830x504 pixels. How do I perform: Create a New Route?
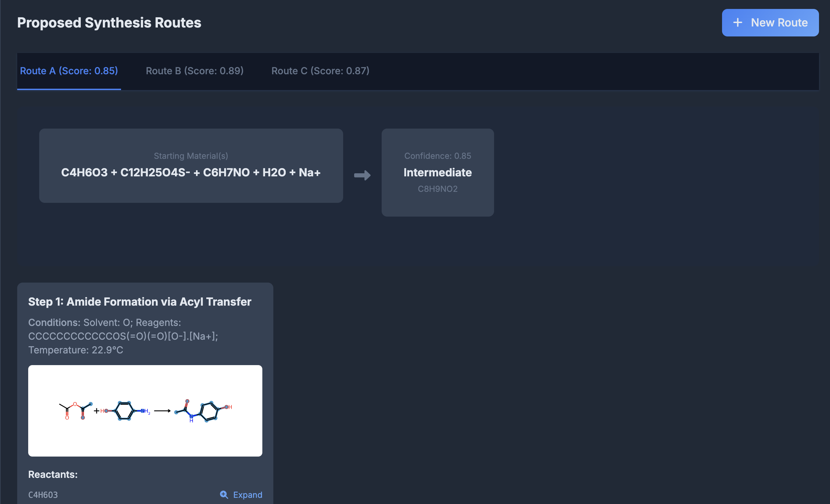(770, 23)
